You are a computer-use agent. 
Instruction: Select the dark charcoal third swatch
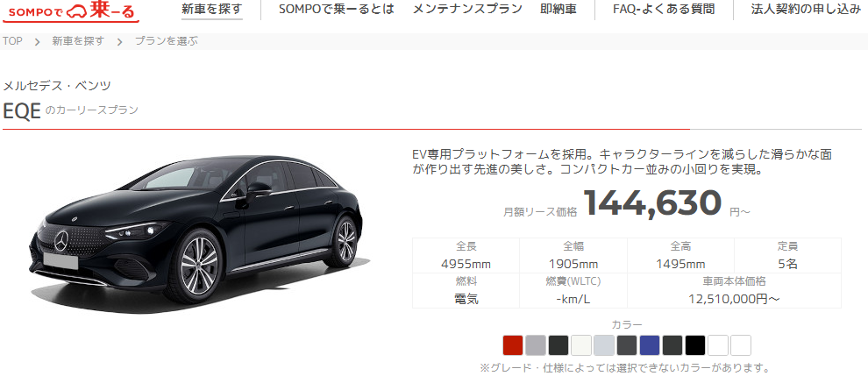pyautogui.click(x=559, y=345)
